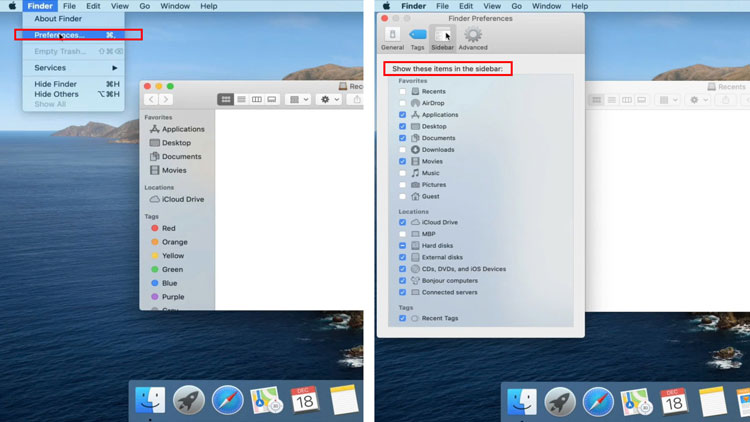
Task: Enable the Guest home folder checkbox
Action: (x=402, y=196)
